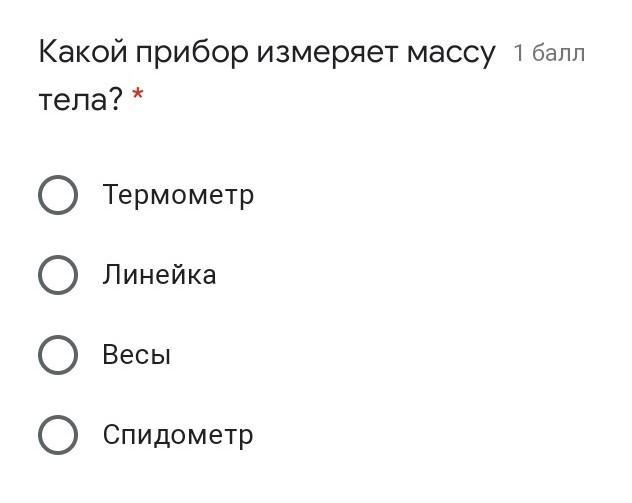Select the speed-measuring instrument option
Viewport: 632px width, 503px height.
pos(58,435)
